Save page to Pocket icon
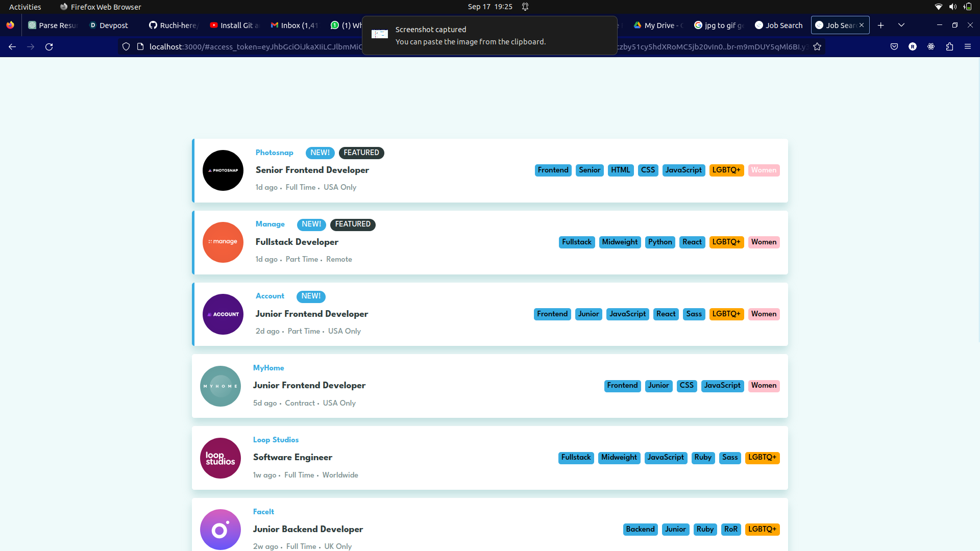 [x=894, y=47]
